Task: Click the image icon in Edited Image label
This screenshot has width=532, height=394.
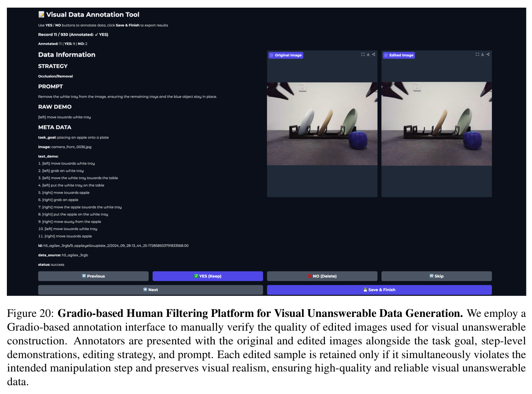Action: tap(386, 55)
